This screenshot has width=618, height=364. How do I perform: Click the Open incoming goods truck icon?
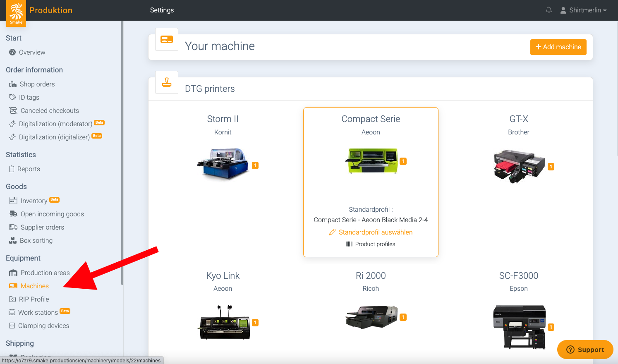pyautogui.click(x=13, y=214)
